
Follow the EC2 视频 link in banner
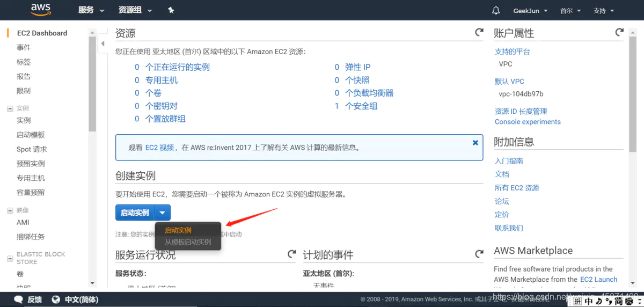159,148
